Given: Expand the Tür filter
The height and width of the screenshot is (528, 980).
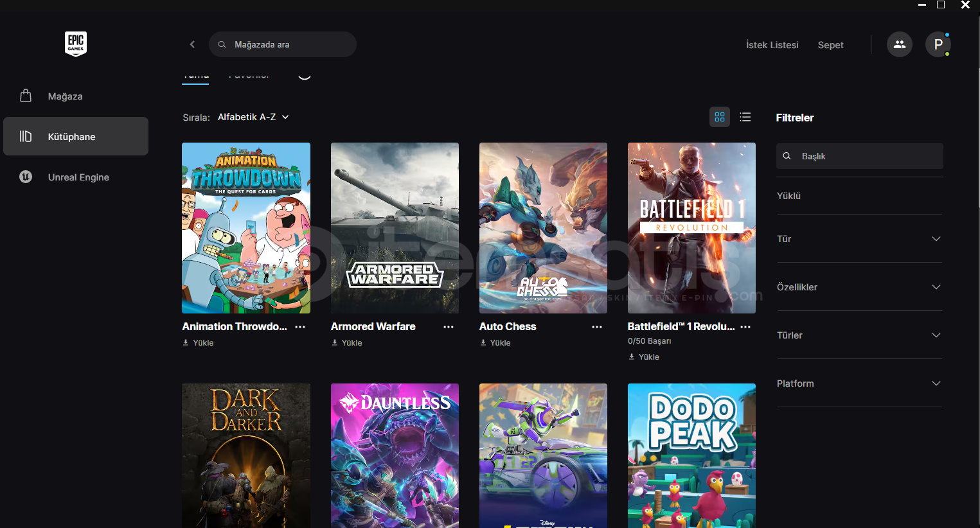Looking at the screenshot, I should [860, 239].
